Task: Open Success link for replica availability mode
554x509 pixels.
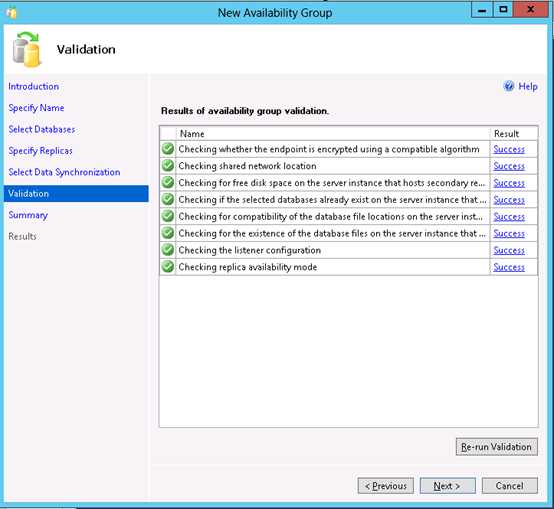Action: [x=509, y=267]
